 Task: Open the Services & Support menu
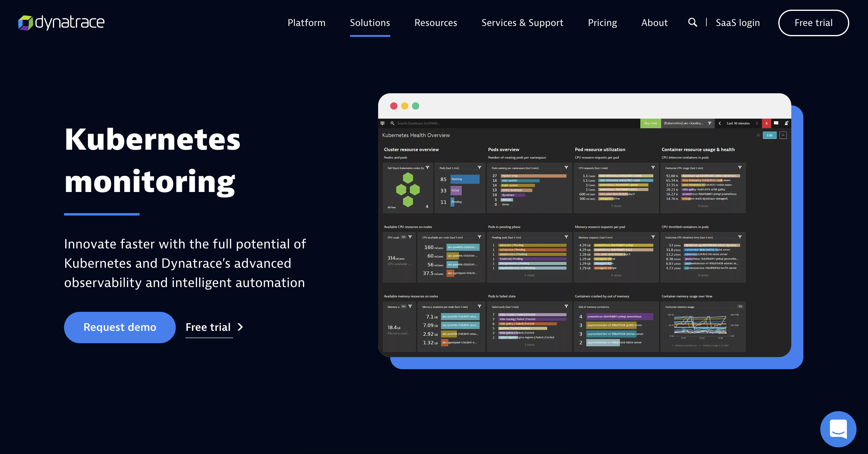[x=522, y=23]
